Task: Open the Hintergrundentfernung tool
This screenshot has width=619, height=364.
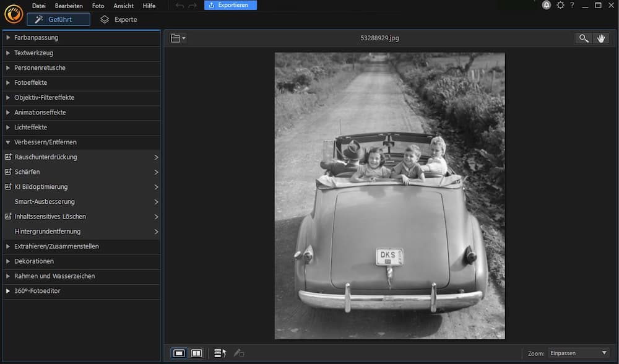Action: [48, 232]
